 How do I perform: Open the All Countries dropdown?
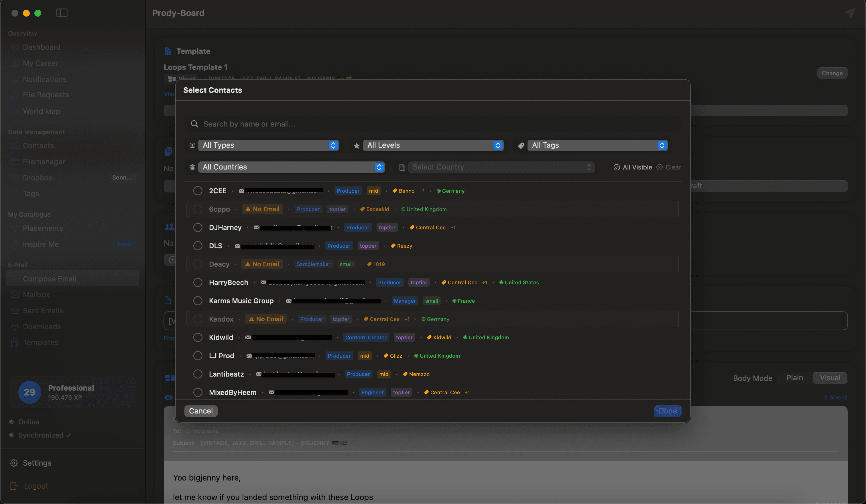click(x=291, y=167)
